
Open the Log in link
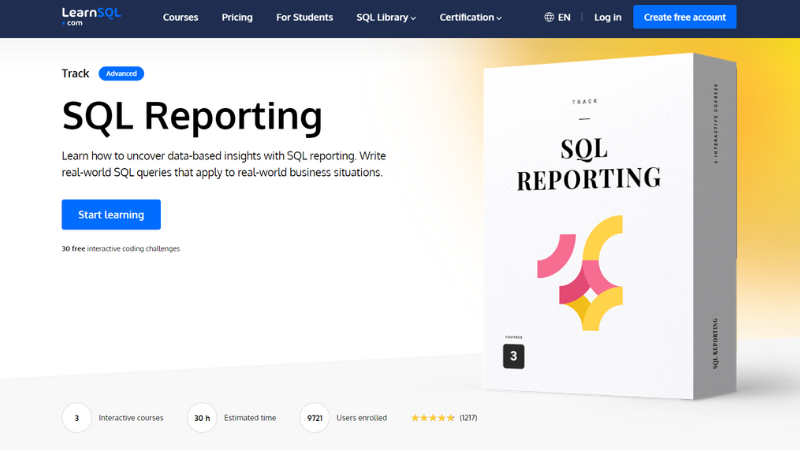[608, 17]
